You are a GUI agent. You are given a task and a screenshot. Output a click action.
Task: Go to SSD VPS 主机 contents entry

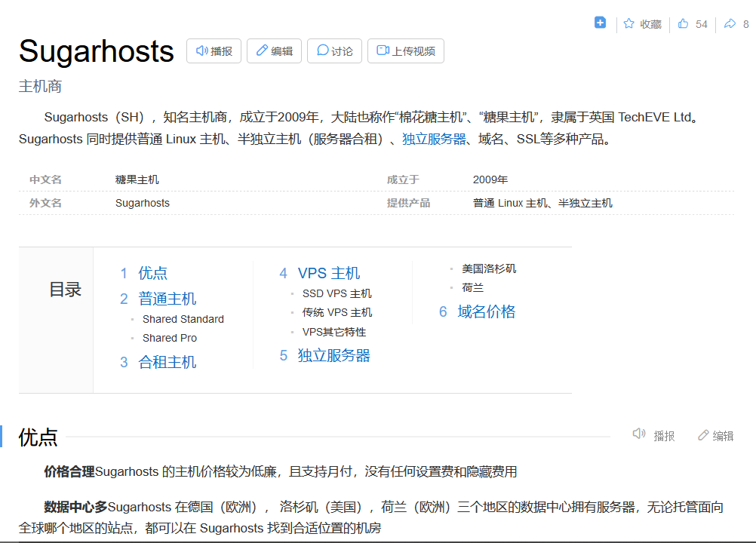337,293
